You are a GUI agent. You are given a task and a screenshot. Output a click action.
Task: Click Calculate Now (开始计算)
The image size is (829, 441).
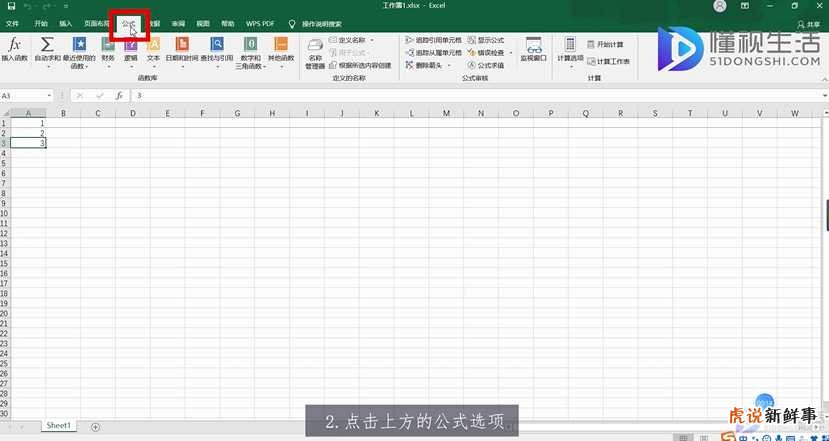605,44
